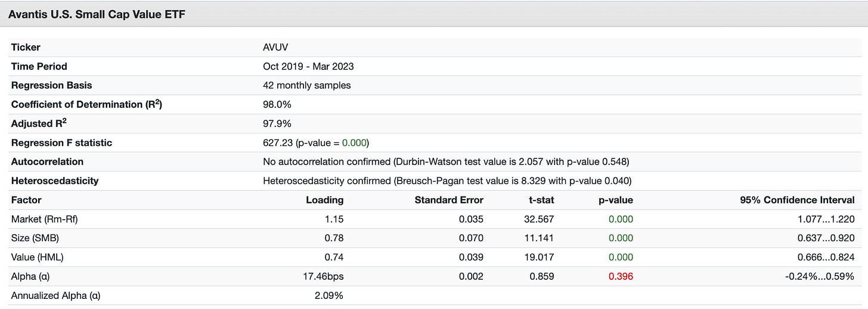868x309 pixels.
Task: Select the 19.017 t-stat value
Action: pos(539,257)
